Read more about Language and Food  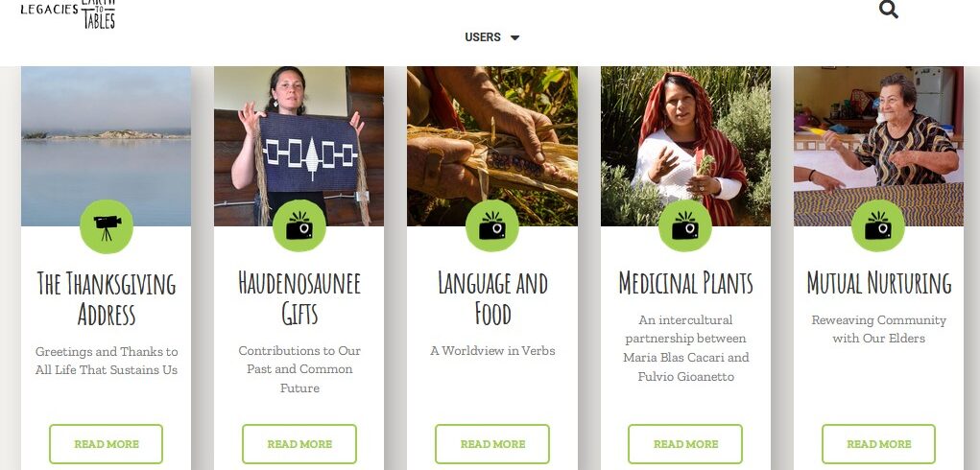point(492,444)
